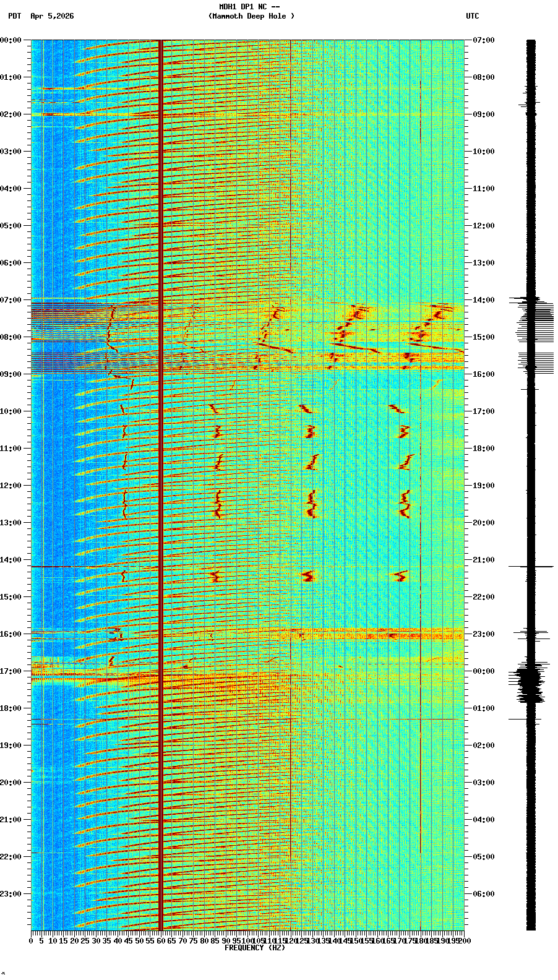Click 10:00 on the PDT time axis

11,411
